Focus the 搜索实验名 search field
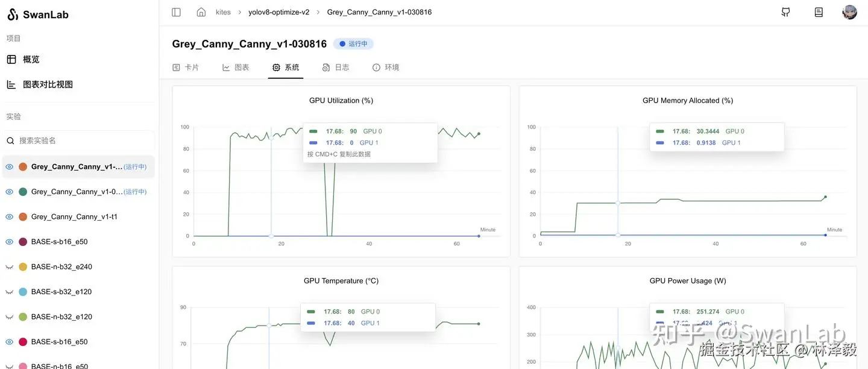The image size is (868, 369). (x=78, y=140)
